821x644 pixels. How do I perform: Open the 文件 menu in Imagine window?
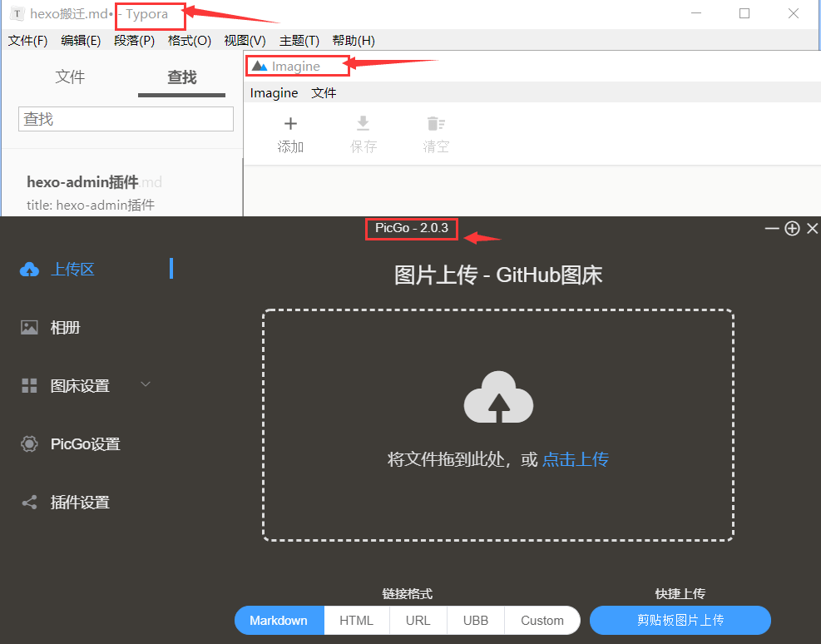tap(324, 93)
